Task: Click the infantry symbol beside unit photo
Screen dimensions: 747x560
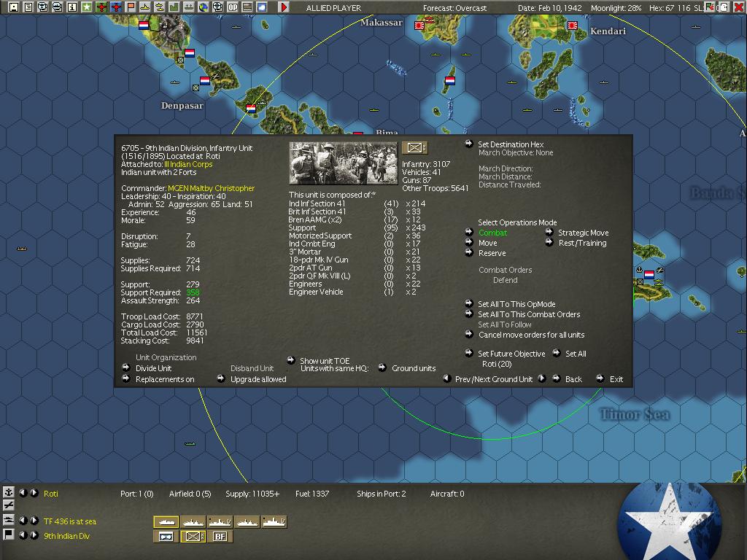Action: click(414, 147)
